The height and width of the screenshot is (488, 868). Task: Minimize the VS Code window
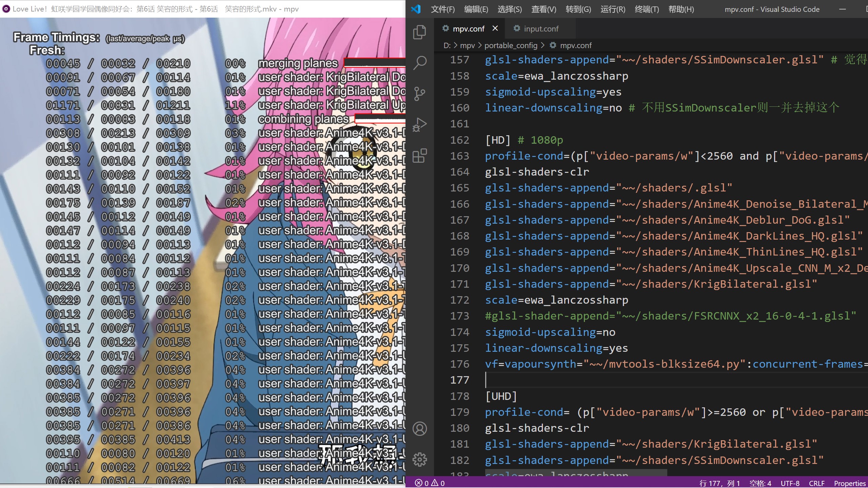point(842,9)
